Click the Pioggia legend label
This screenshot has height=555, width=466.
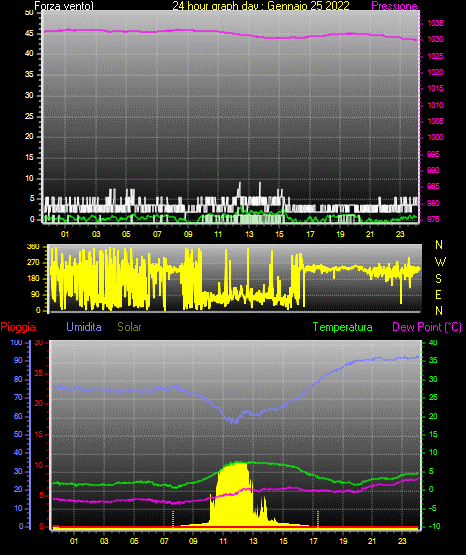click(18, 327)
